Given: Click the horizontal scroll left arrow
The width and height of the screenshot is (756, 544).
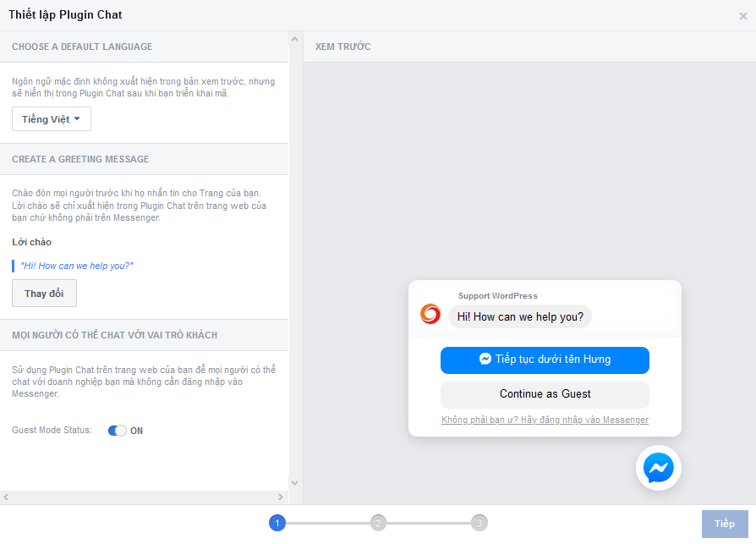Looking at the screenshot, I should [6, 497].
